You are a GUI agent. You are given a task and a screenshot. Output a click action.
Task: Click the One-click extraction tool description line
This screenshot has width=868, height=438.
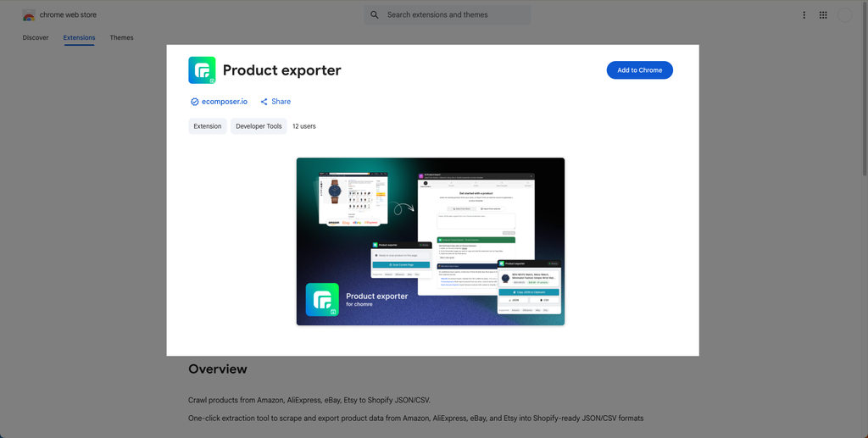coord(415,419)
